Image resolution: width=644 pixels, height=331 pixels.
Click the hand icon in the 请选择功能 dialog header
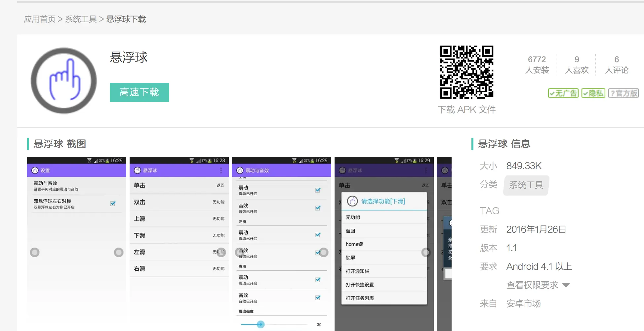point(352,201)
